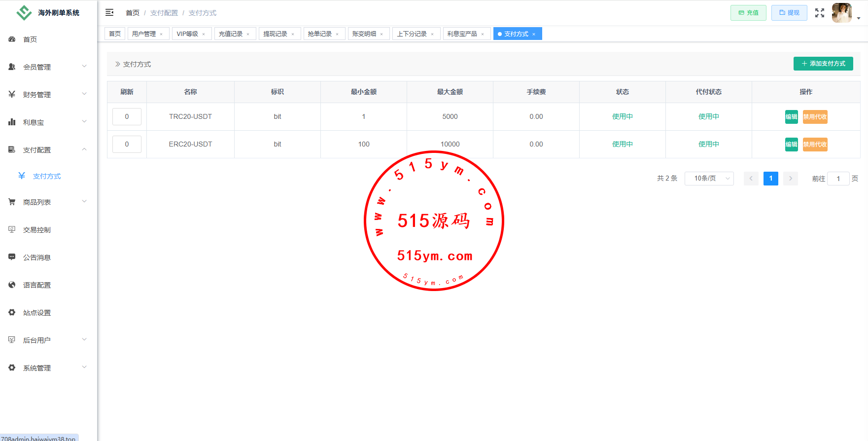Close the 支付方式 tab
868x441 pixels.
point(534,34)
